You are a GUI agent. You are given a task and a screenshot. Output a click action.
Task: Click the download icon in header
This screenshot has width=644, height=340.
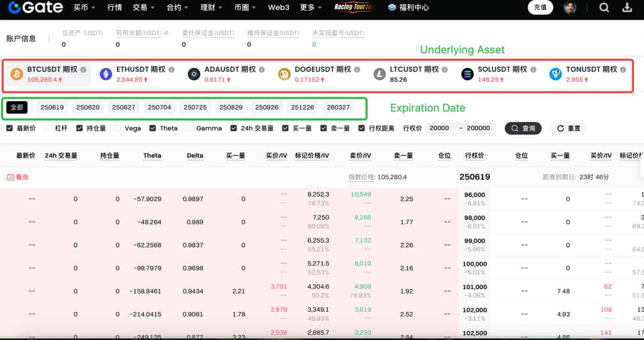click(627, 8)
